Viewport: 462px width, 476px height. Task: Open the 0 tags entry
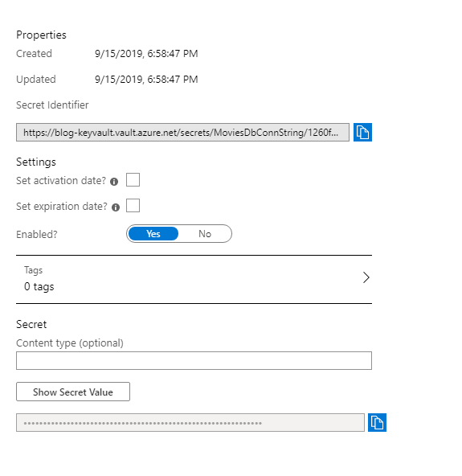(x=39, y=286)
